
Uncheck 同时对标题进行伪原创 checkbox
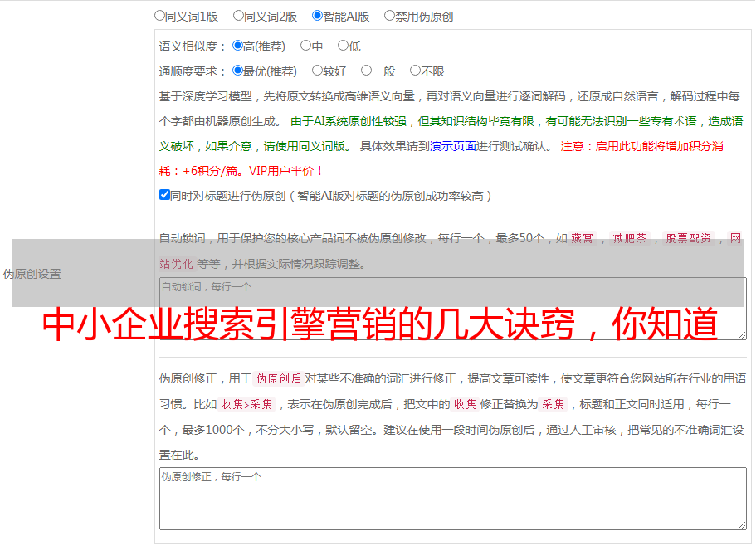164,195
